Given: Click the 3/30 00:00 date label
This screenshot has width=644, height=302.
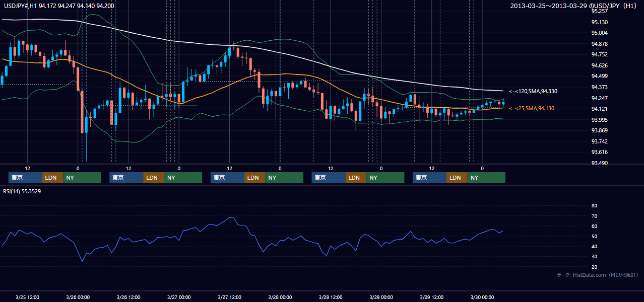Looking at the screenshot, I should pos(482,297).
